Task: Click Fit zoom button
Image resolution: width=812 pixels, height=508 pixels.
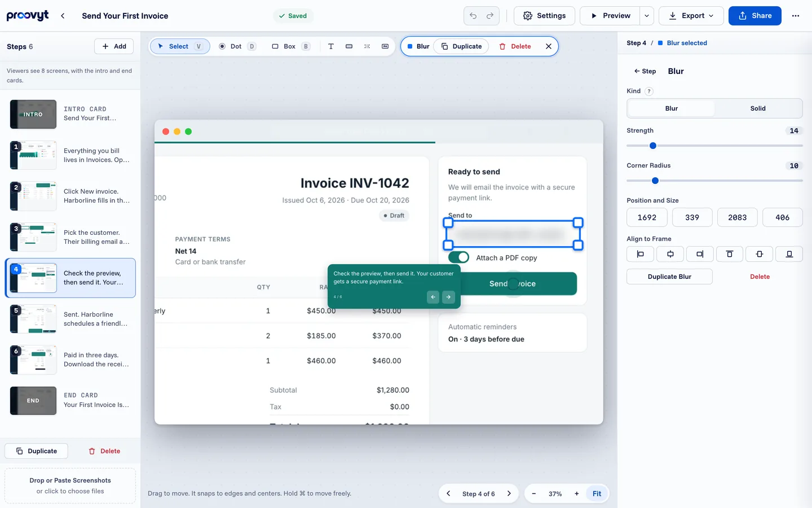Action: 597,493
